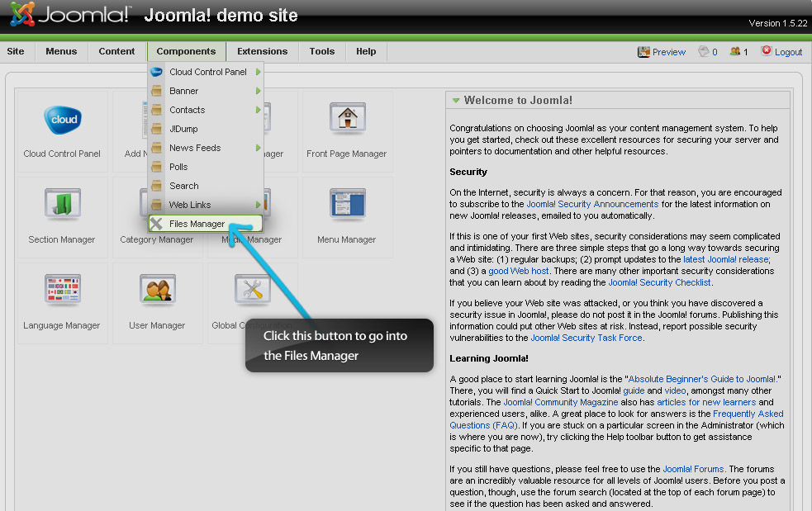The image size is (812, 511).
Task: Open the Content menu
Action: 116,51
